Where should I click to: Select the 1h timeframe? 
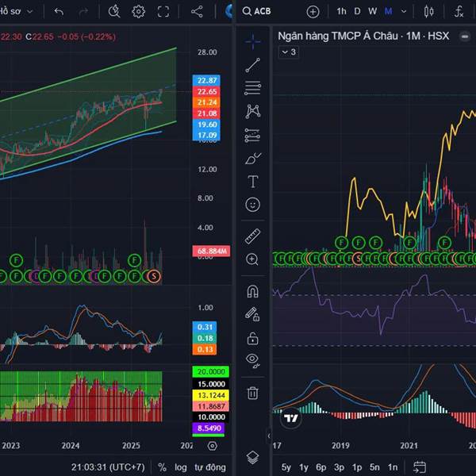click(341, 12)
